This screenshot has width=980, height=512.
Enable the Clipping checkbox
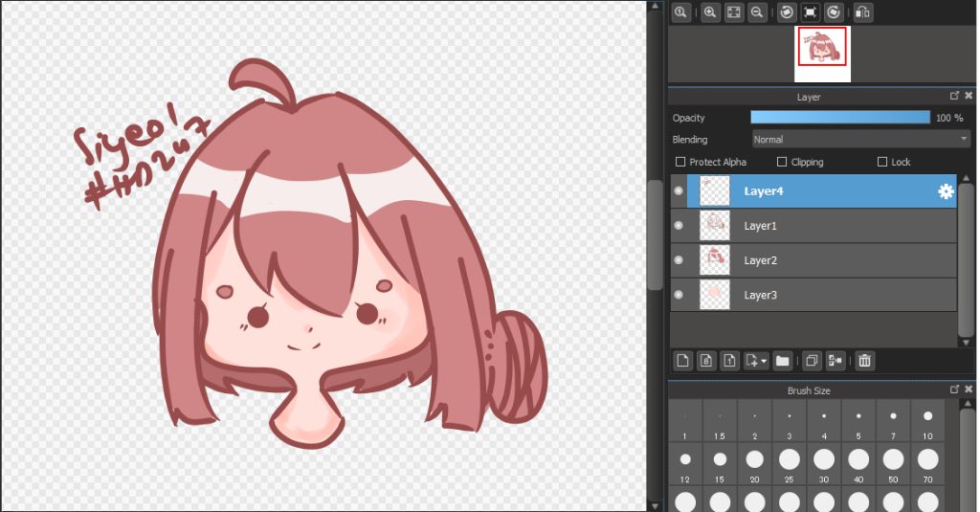[x=781, y=162]
